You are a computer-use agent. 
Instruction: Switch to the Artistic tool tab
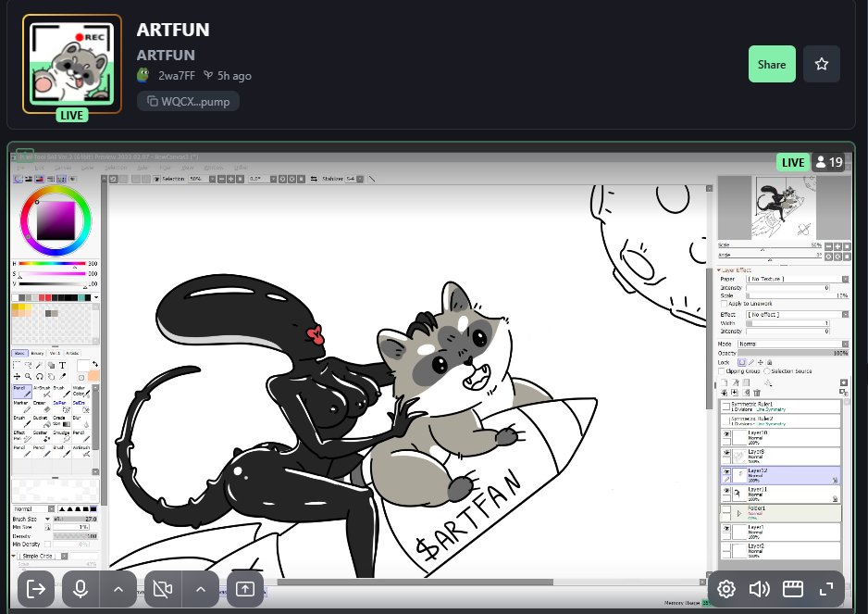72,353
